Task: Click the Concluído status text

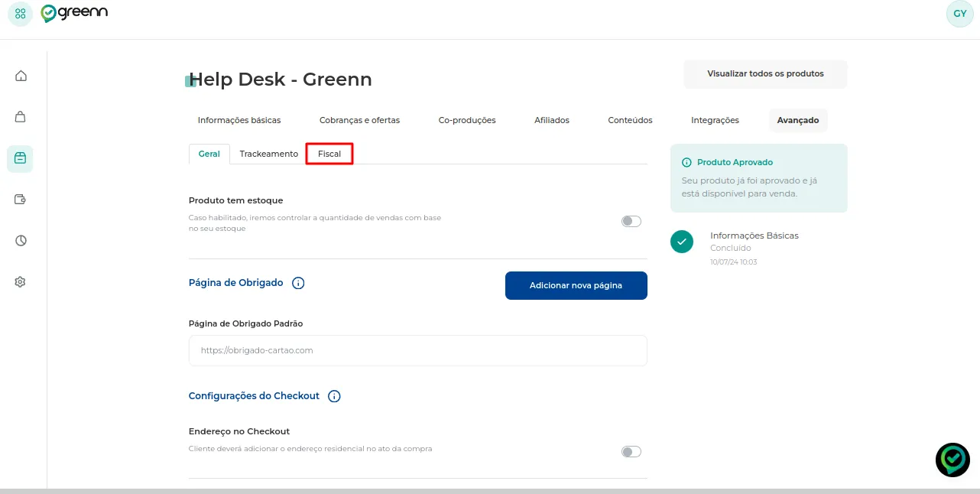Action: [731, 248]
